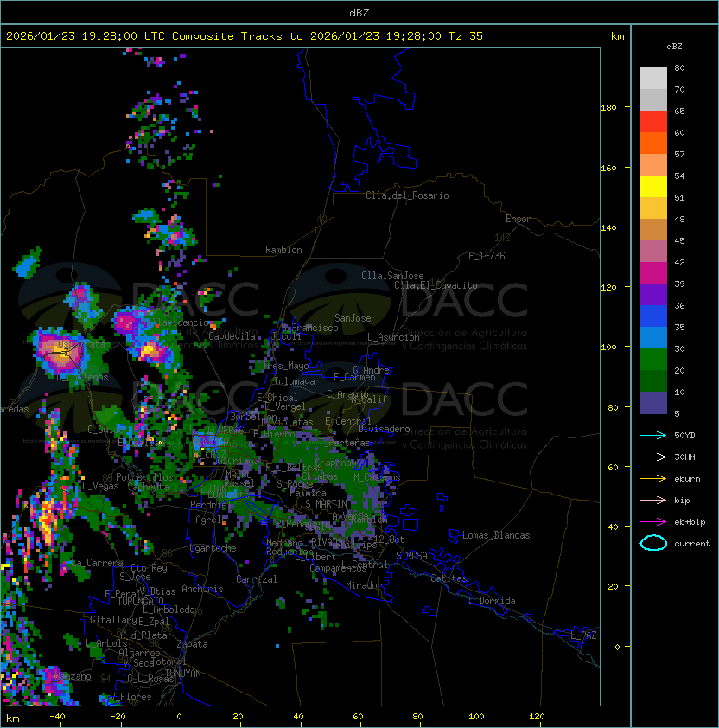Click the 'Palmira' map label
This screenshot has width=719, height=728.
pos(308,493)
